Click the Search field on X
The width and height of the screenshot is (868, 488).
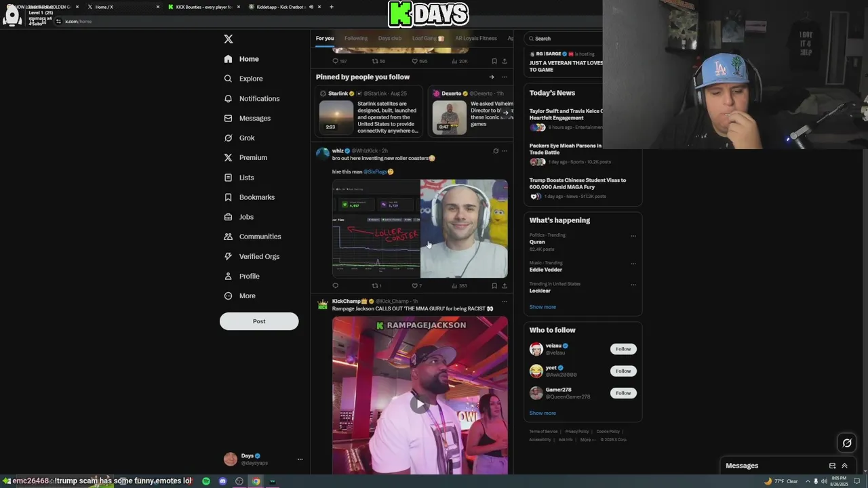[x=565, y=39]
